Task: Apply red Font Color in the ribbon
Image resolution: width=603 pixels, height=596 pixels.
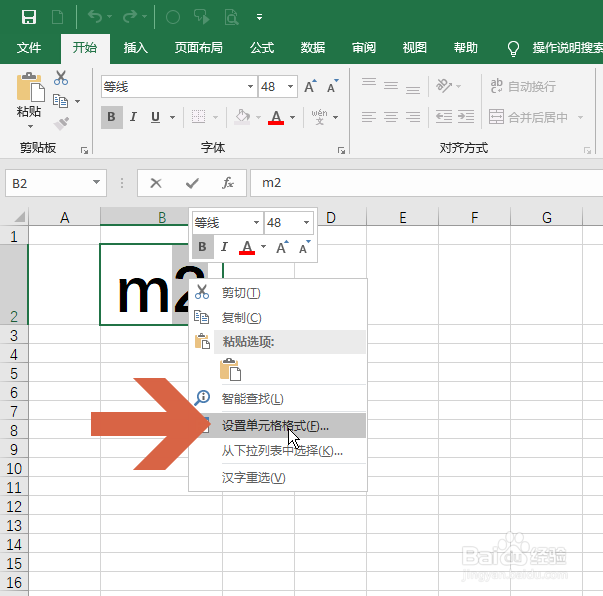Action: coord(276,117)
